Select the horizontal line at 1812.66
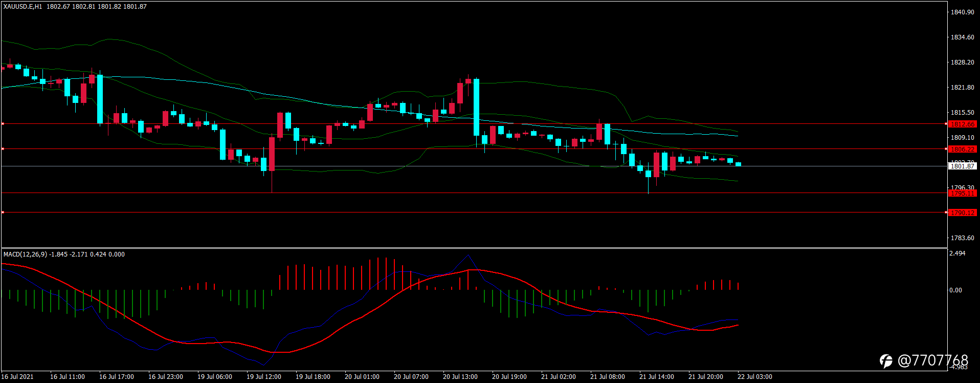Screen dimensions: 980x383 pos(474,123)
